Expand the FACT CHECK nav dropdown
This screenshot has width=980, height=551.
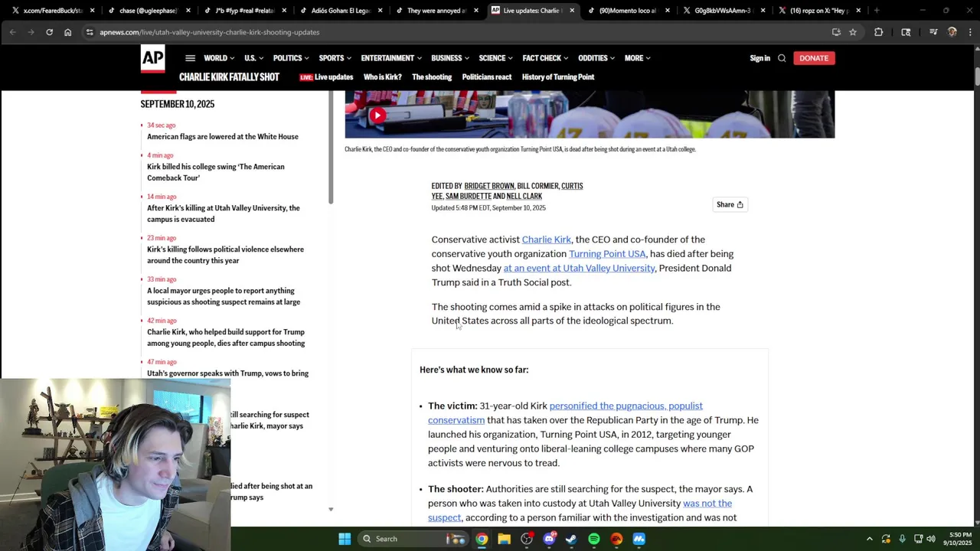(x=545, y=58)
